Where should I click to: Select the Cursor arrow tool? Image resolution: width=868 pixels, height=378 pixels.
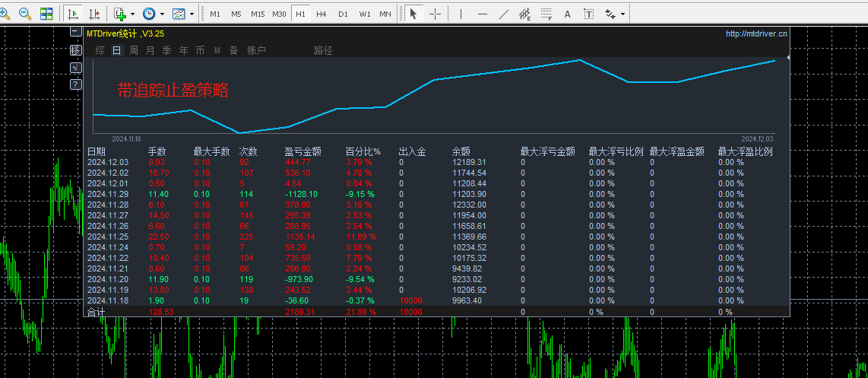point(413,14)
